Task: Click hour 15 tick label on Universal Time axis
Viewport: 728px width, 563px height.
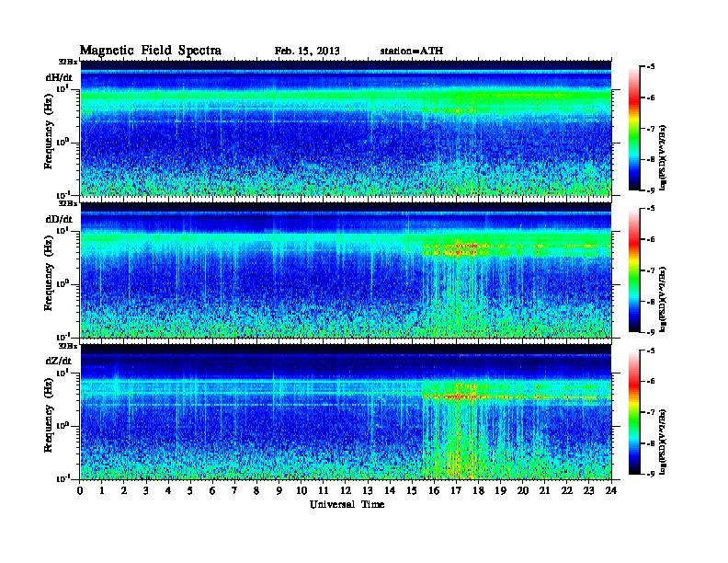Action: (x=413, y=490)
